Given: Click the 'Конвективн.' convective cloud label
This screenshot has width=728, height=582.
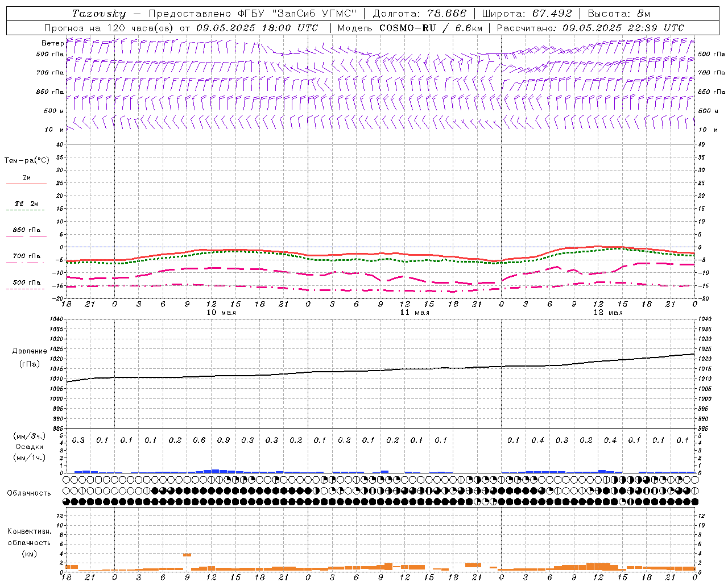Looking at the screenshot, I should click(29, 531).
